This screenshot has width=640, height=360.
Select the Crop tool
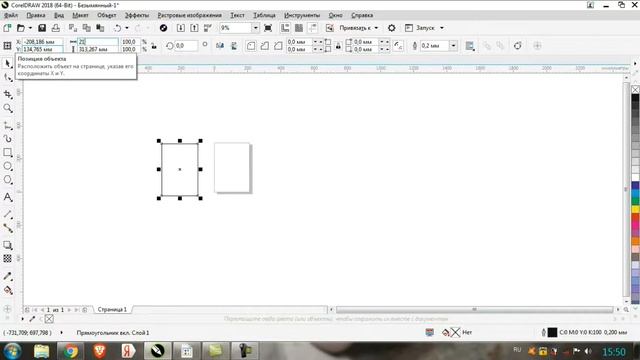pos(8,94)
